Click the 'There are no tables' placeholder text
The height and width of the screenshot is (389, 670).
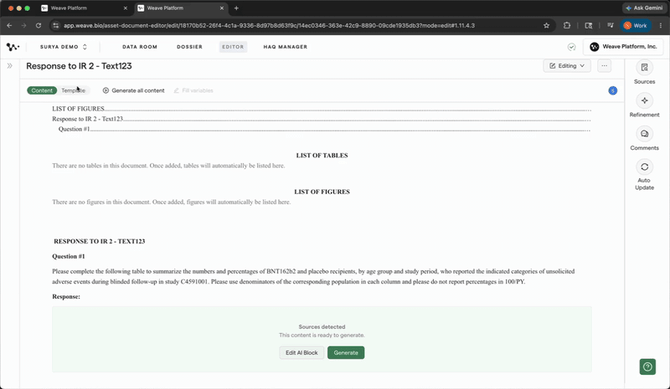168,166
